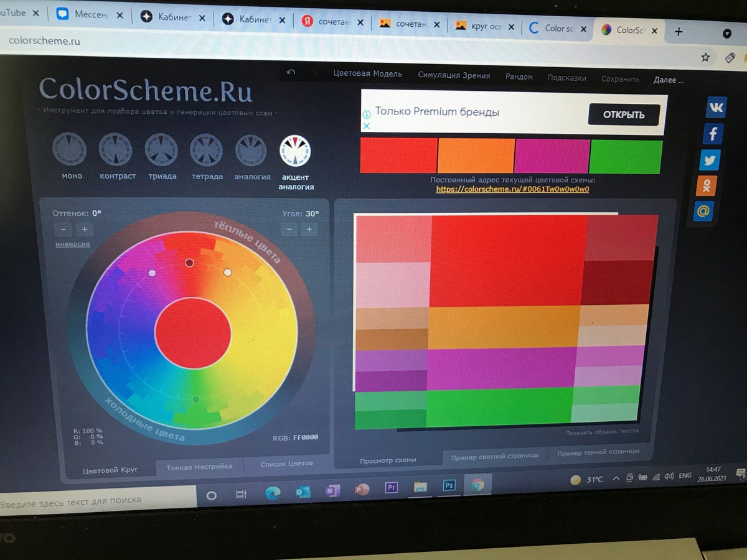Share via Facebook icon
Image resolution: width=747 pixels, height=560 pixels.
(x=713, y=134)
